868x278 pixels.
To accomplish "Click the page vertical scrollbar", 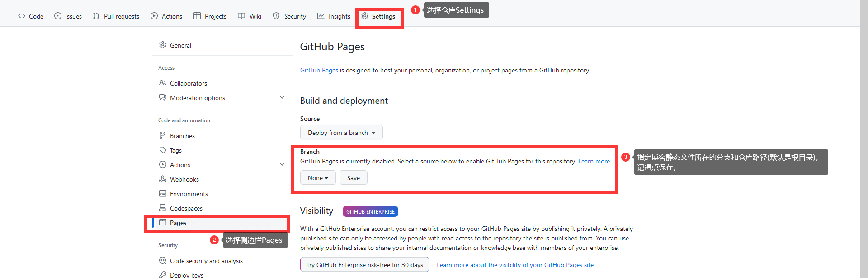I will [864, 139].
